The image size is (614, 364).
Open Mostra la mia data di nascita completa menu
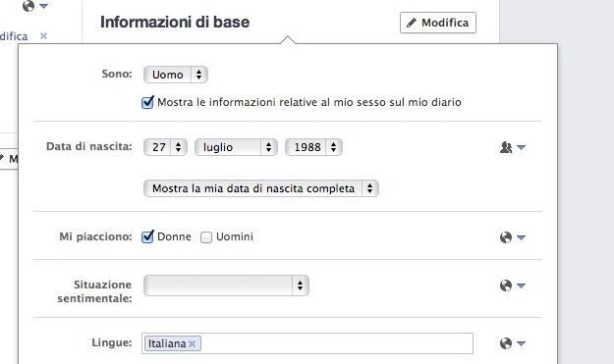tap(261, 188)
